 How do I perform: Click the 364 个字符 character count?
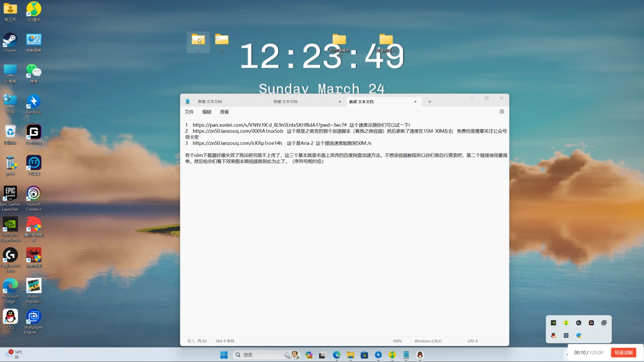click(x=225, y=341)
